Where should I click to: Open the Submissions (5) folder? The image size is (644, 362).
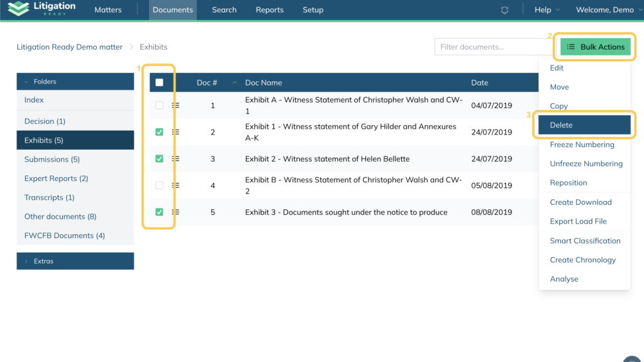(x=52, y=160)
